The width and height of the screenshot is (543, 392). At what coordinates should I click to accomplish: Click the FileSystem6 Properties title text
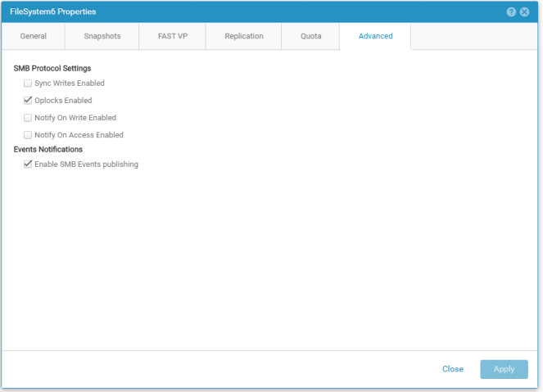tap(53, 11)
